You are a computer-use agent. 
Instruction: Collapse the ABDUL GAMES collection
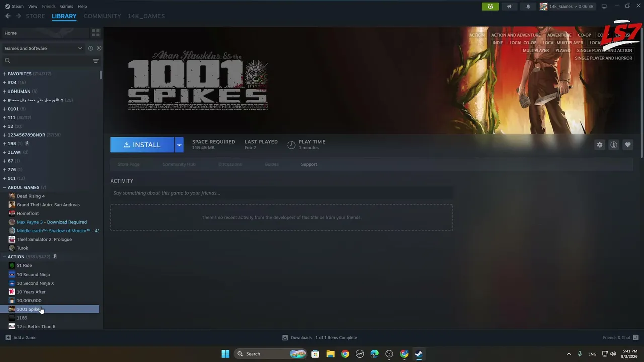tap(5, 187)
